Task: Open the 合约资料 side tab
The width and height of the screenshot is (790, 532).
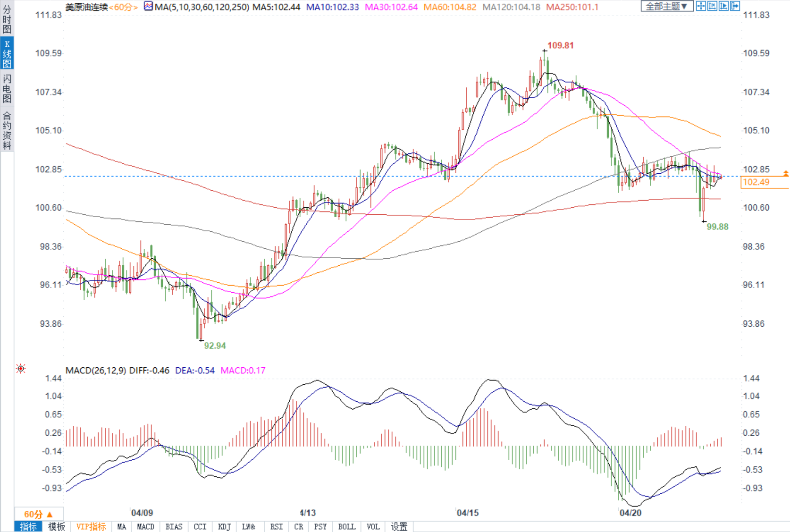Action: [x=7, y=131]
